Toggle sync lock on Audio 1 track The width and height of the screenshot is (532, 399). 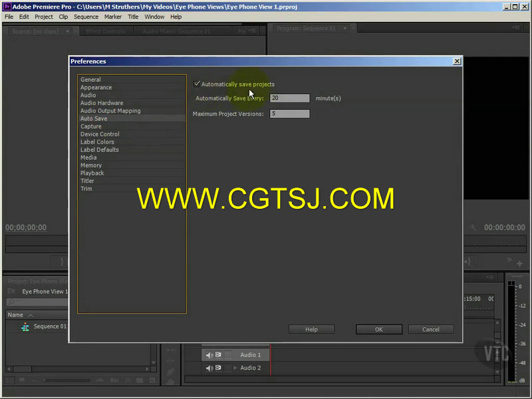pos(218,354)
